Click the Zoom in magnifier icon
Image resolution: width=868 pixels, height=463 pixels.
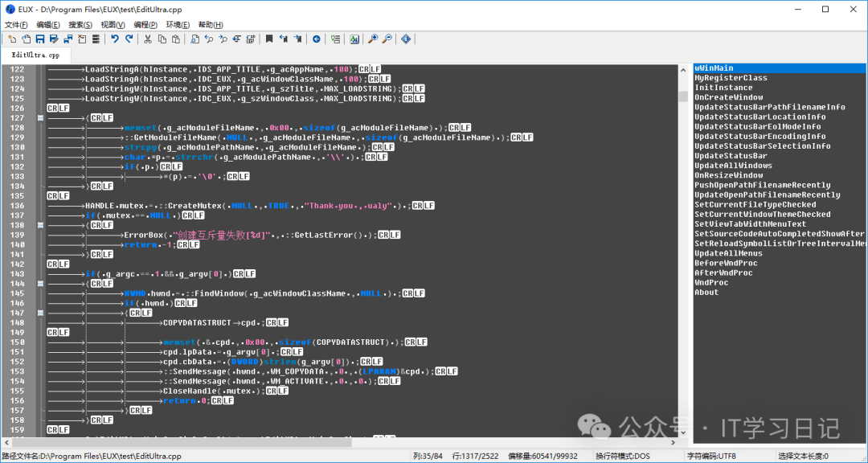(x=373, y=39)
